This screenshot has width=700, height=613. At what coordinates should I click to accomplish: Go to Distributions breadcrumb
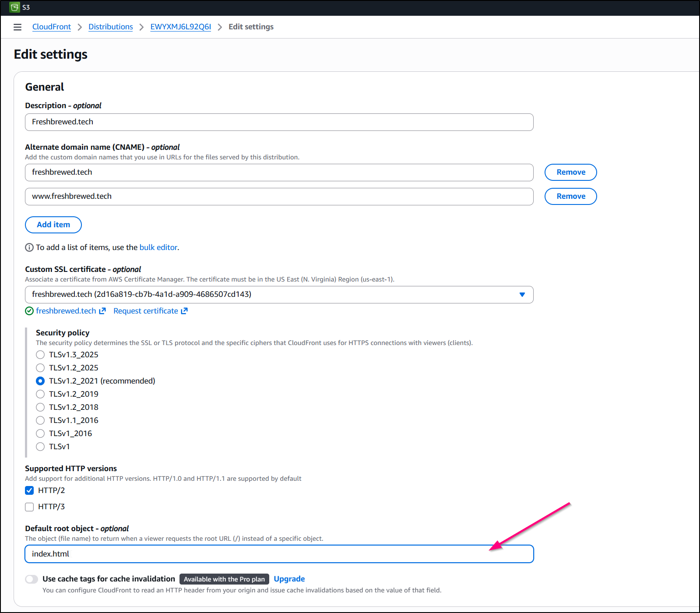pyautogui.click(x=111, y=27)
